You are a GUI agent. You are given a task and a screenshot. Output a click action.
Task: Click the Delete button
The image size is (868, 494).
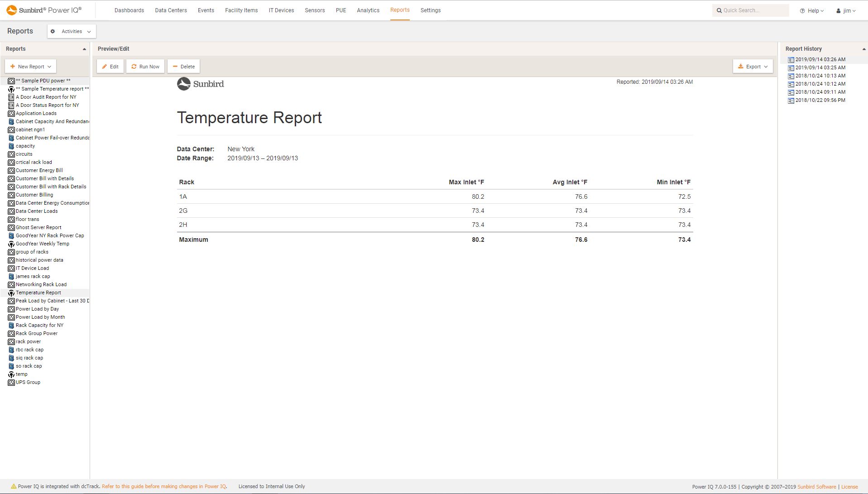183,66
